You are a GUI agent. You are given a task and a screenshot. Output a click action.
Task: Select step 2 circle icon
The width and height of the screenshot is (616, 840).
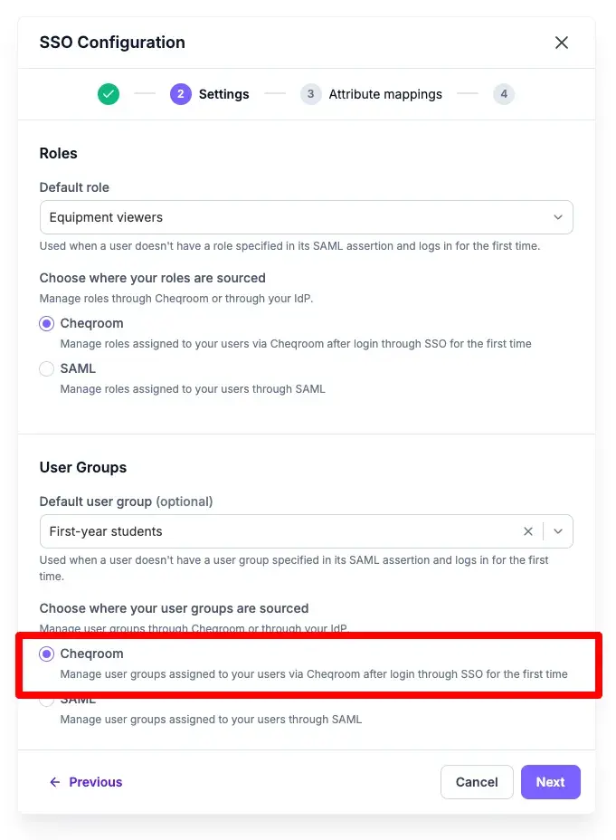pyautogui.click(x=181, y=94)
